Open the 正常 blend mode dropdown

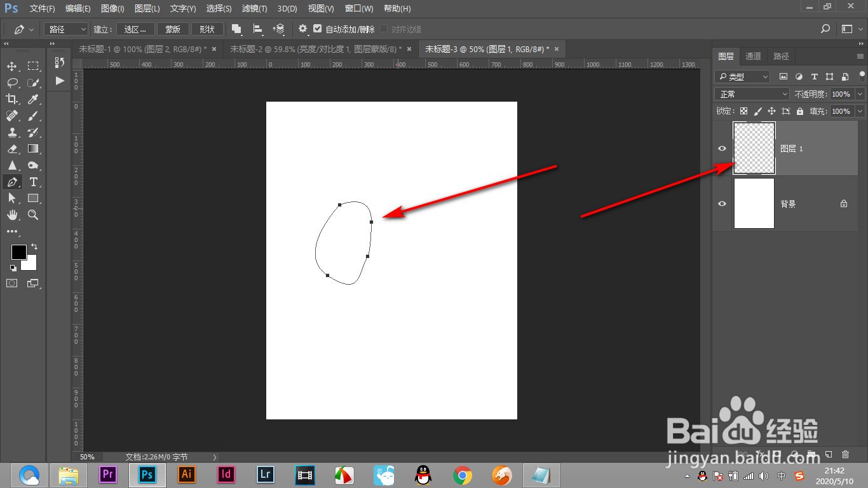coord(752,94)
